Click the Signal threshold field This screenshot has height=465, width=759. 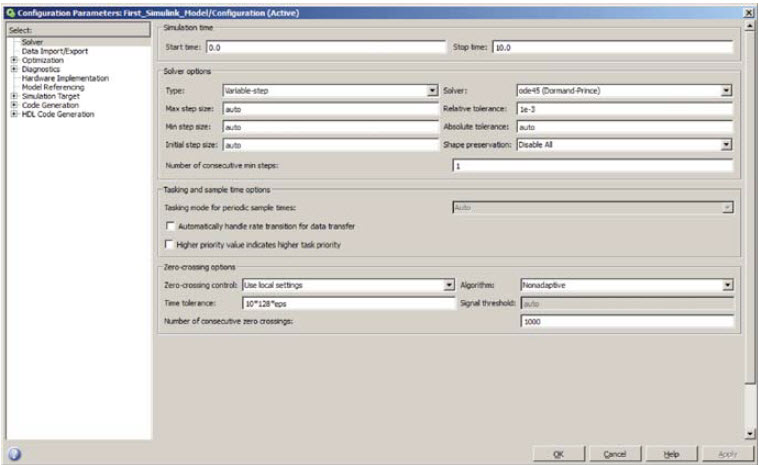pos(627,303)
